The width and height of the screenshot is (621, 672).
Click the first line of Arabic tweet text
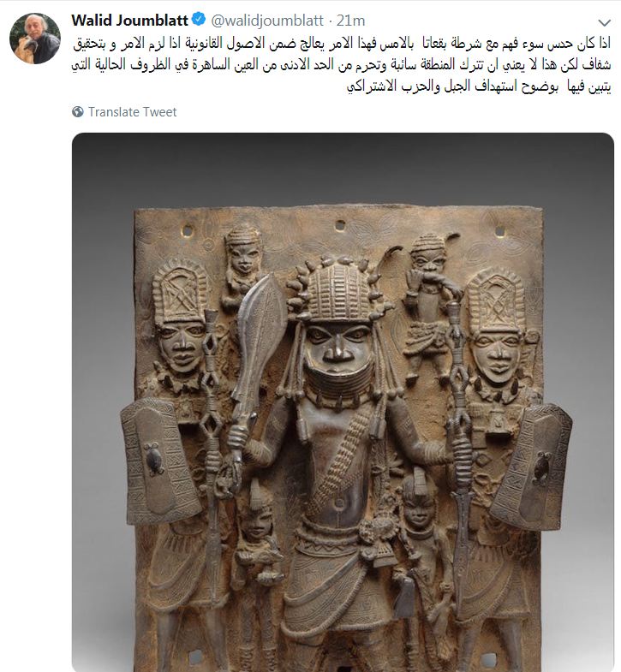click(342, 44)
